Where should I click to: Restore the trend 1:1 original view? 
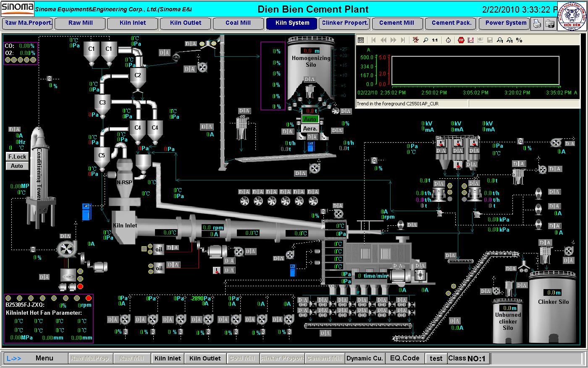pos(435,40)
